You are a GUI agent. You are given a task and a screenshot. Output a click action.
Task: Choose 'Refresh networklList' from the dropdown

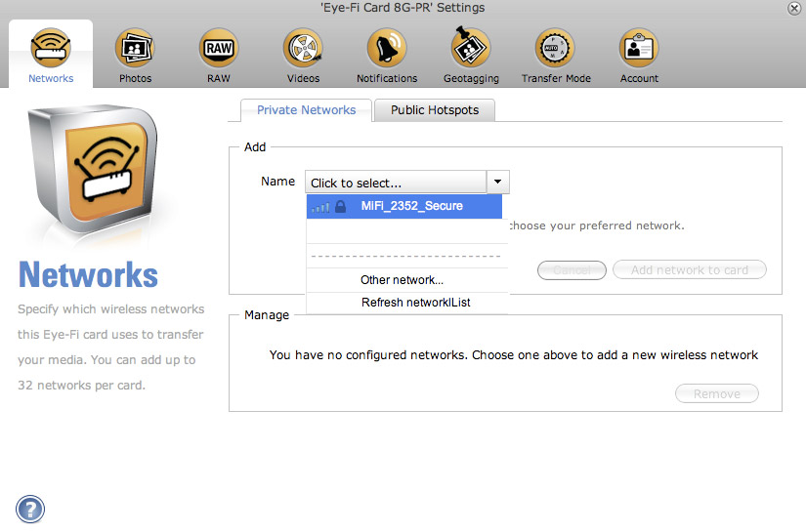point(407,303)
